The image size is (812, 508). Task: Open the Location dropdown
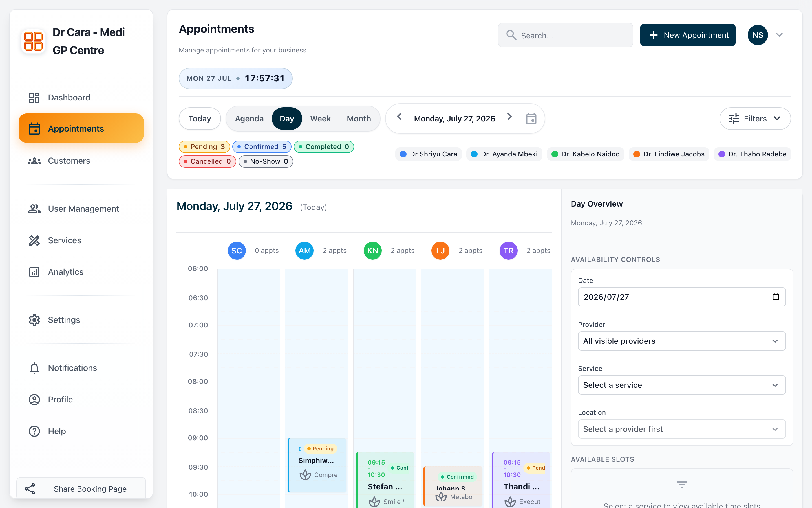click(681, 429)
